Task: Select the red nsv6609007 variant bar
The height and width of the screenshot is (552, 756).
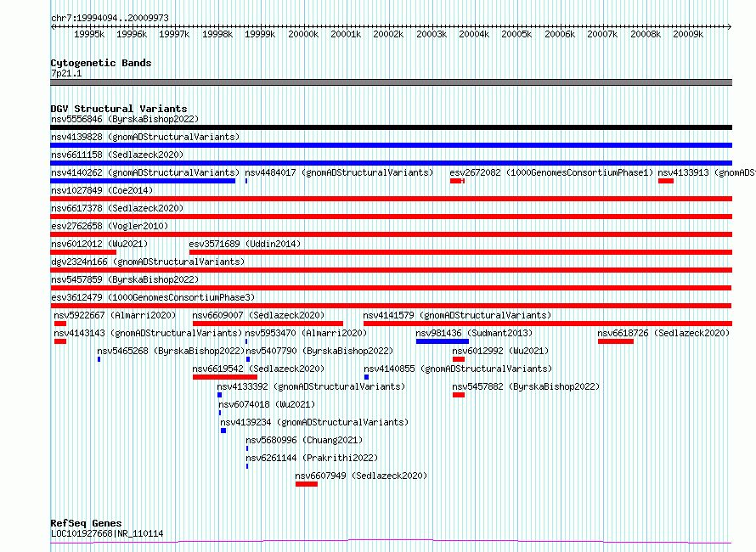Action: [x=268, y=324]
